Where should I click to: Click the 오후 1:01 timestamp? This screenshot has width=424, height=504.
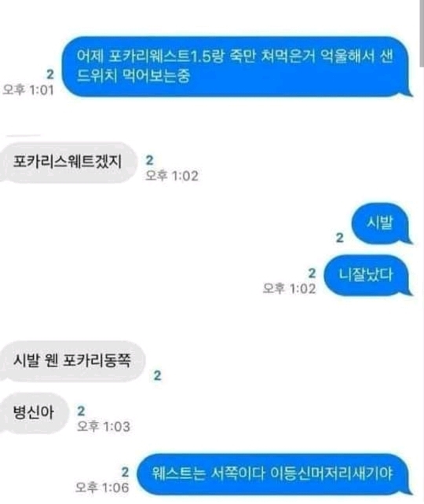[28, 90]
